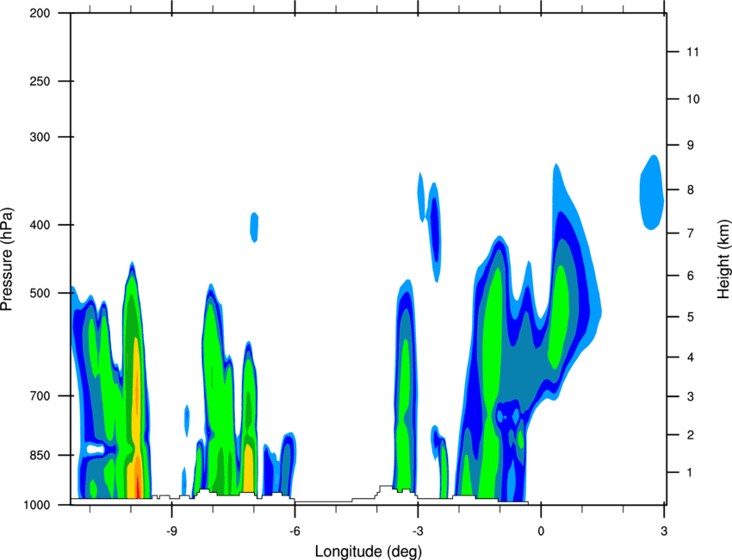Pick the 4 km height tick label
Screen dimensions: 732x560
tap(691, 358)
